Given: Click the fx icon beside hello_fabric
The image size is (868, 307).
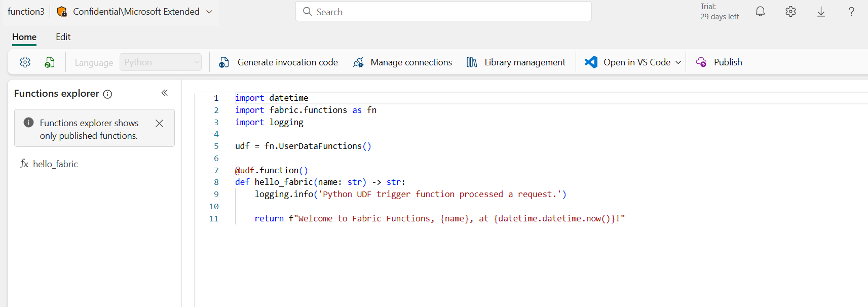Looking at the screenshot, I should click(24, 164).
